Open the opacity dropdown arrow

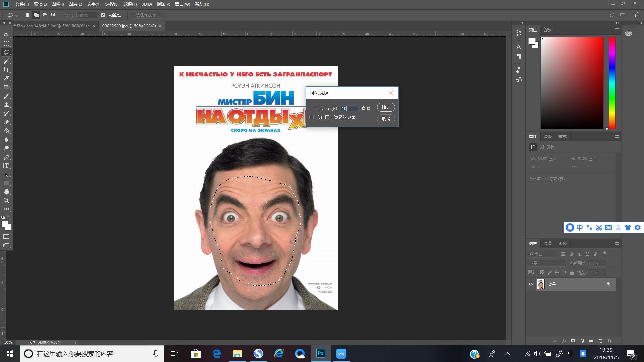click(x=603, y=263)
